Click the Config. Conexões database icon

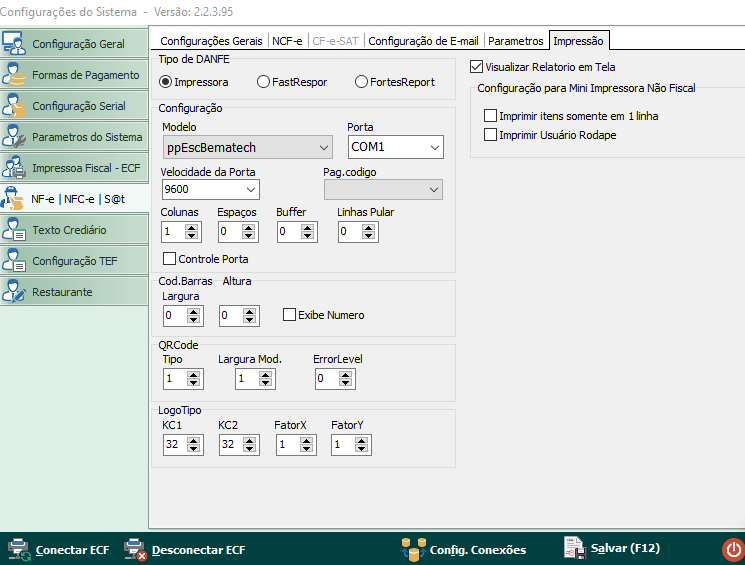pos(412,549)
